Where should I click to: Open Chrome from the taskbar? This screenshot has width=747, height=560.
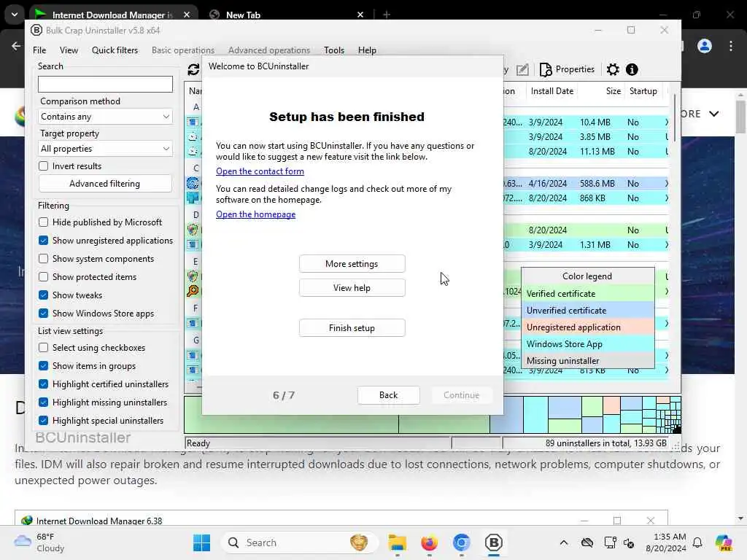tap(461, 542)
